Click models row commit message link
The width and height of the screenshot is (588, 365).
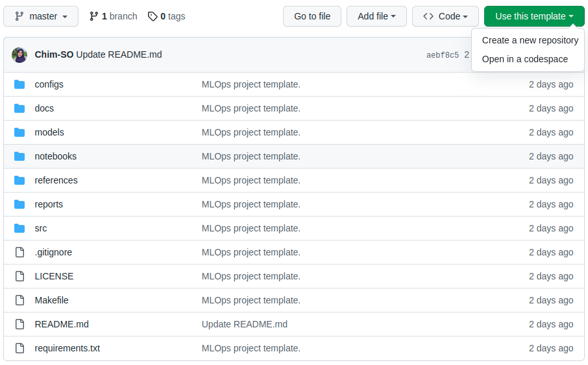tap(251, 132)
